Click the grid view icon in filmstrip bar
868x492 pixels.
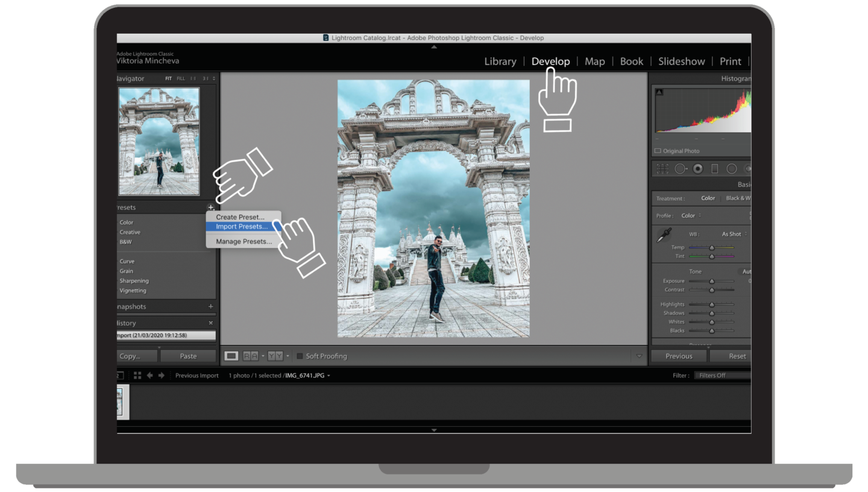(137, 376)
